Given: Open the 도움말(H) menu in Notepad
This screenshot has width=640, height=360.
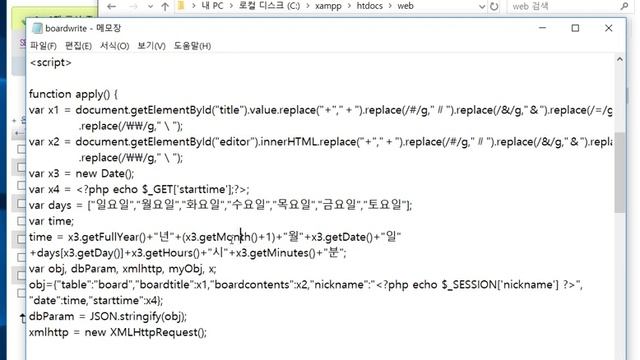Looking at the screenshot, I should point(192,46).
